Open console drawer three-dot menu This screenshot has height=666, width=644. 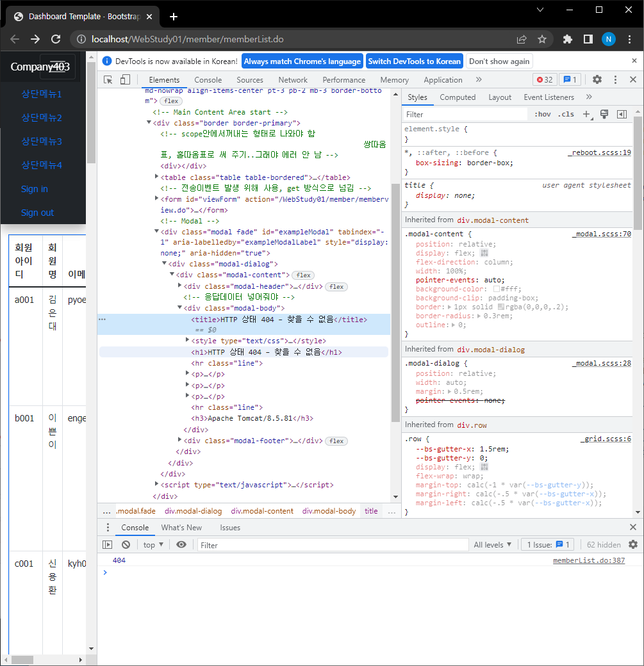pos(108,527)
